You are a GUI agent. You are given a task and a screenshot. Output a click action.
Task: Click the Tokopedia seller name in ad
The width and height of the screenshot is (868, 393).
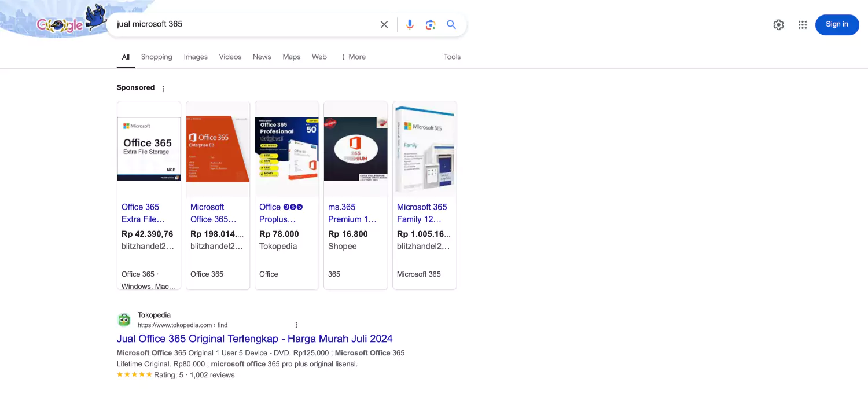pos(278,246)
